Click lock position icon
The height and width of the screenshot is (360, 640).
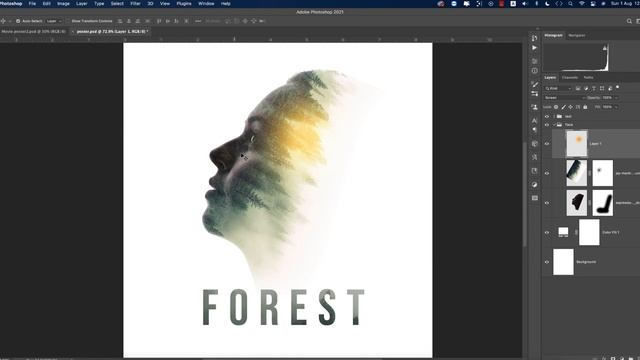[571, 107]
